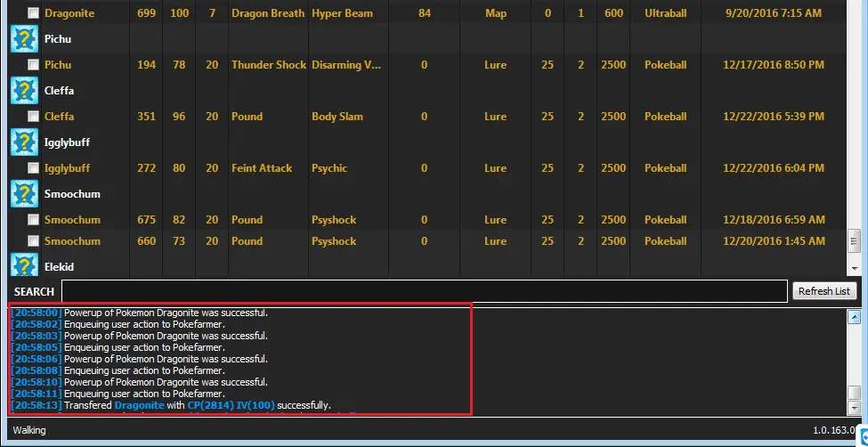Viewport: 868px width, 447px height.
Task: Click the log panel scroll down arrow
Action: point(855,407)
